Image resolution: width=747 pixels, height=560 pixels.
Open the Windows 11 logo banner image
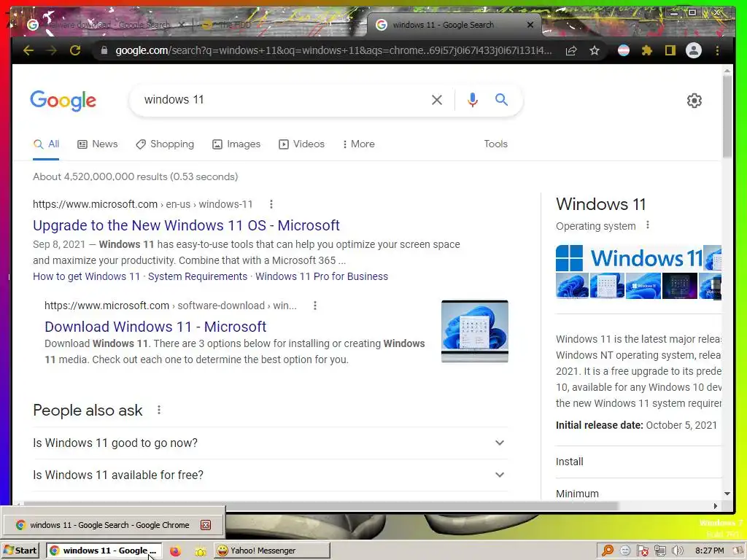point(628,257)
